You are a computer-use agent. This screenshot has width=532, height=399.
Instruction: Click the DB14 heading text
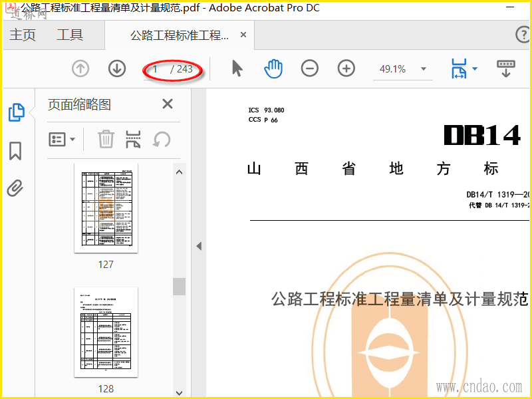[482, 135]
